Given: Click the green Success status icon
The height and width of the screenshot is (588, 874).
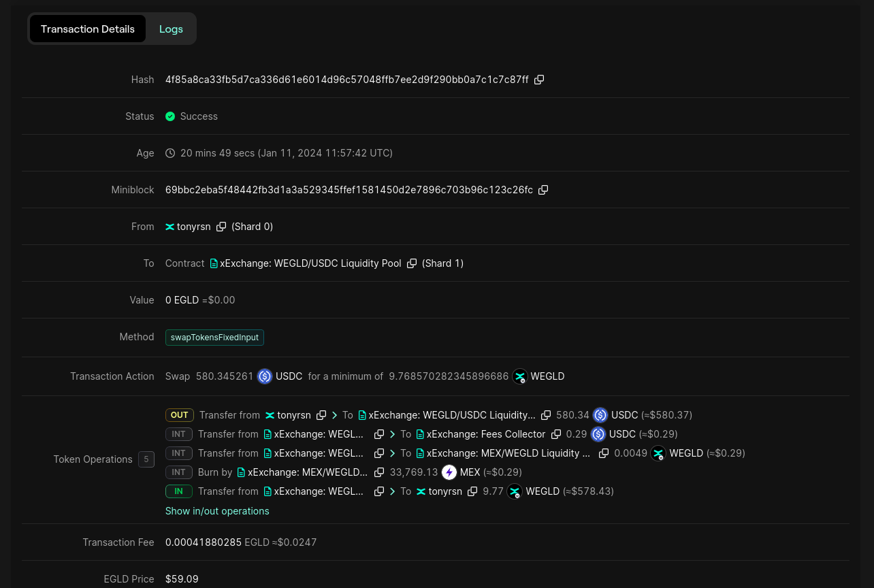Looking at the screenshot, I should (x=170, y=116).
